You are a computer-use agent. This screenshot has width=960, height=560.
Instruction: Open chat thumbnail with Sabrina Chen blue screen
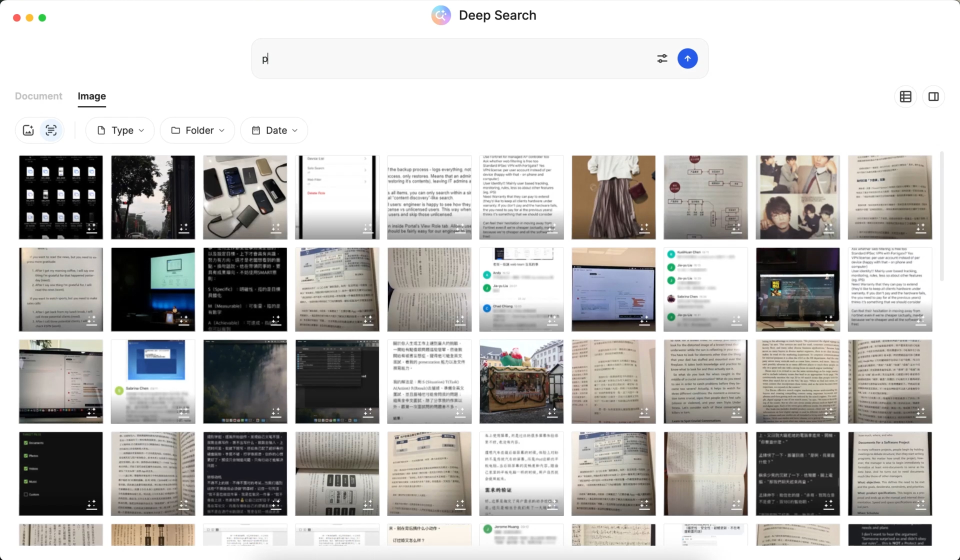point(153,381)
